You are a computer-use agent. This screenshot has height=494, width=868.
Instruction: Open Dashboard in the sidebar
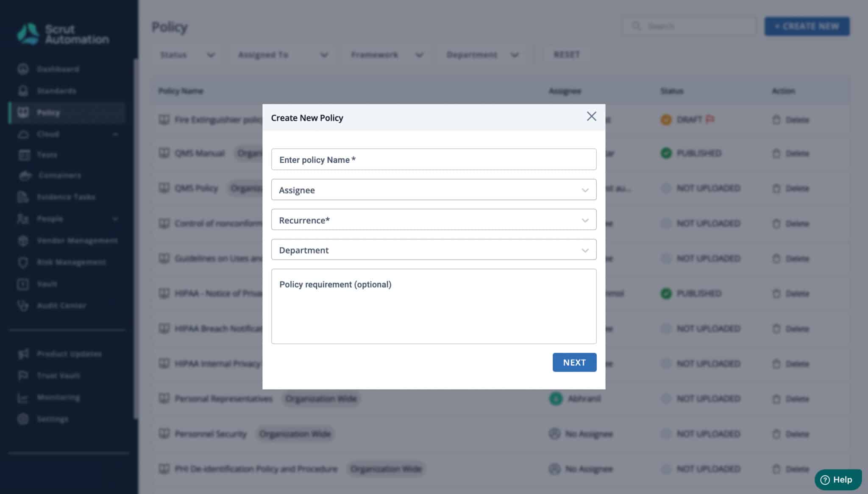pos(58,69)
